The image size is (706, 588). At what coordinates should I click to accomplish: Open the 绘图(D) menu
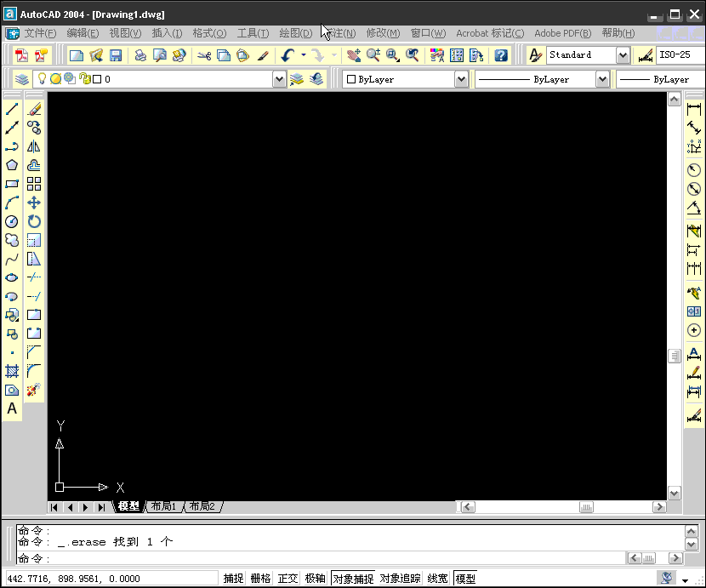[295, 33]
